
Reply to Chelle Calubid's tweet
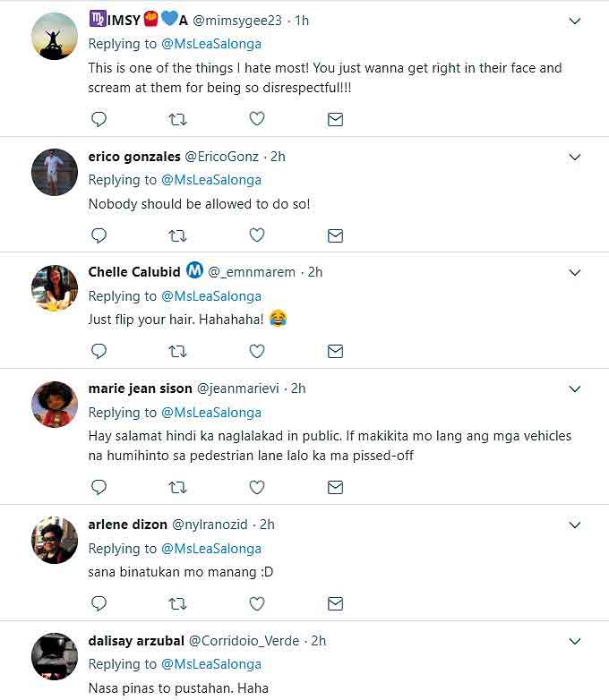99,352
